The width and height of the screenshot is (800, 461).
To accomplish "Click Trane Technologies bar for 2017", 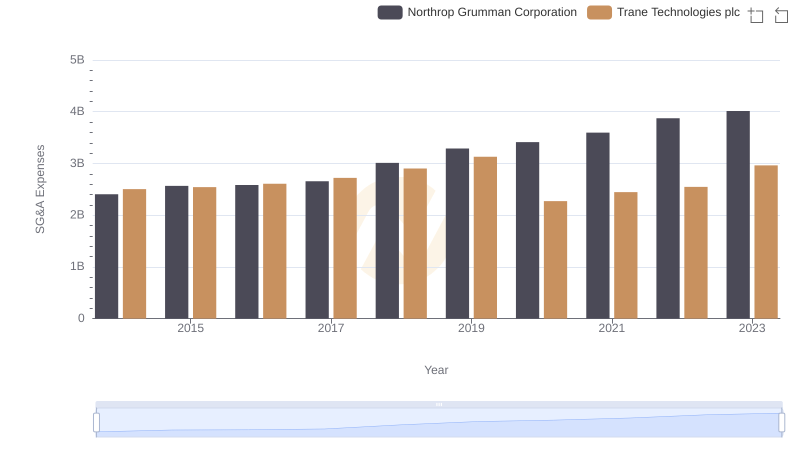I will click(345, 248).
